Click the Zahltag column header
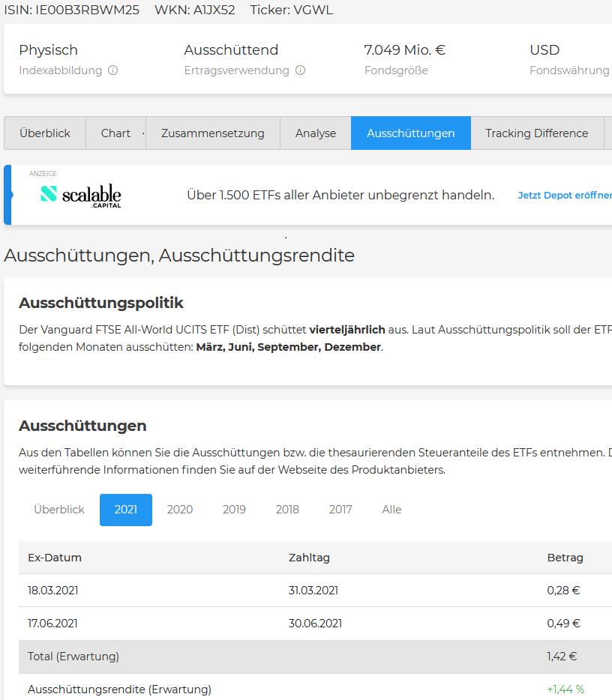Screen dimensions: 612x700 [x=309, y=558]
